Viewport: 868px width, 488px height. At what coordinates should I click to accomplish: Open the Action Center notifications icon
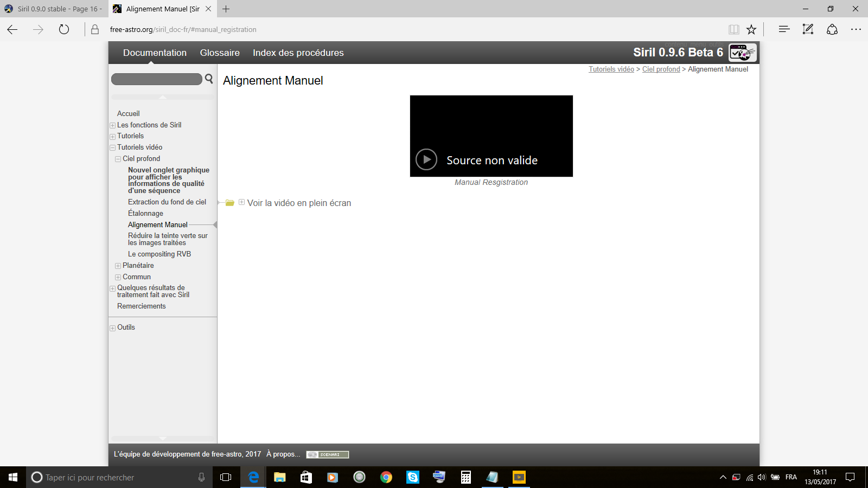coord(850,477)
